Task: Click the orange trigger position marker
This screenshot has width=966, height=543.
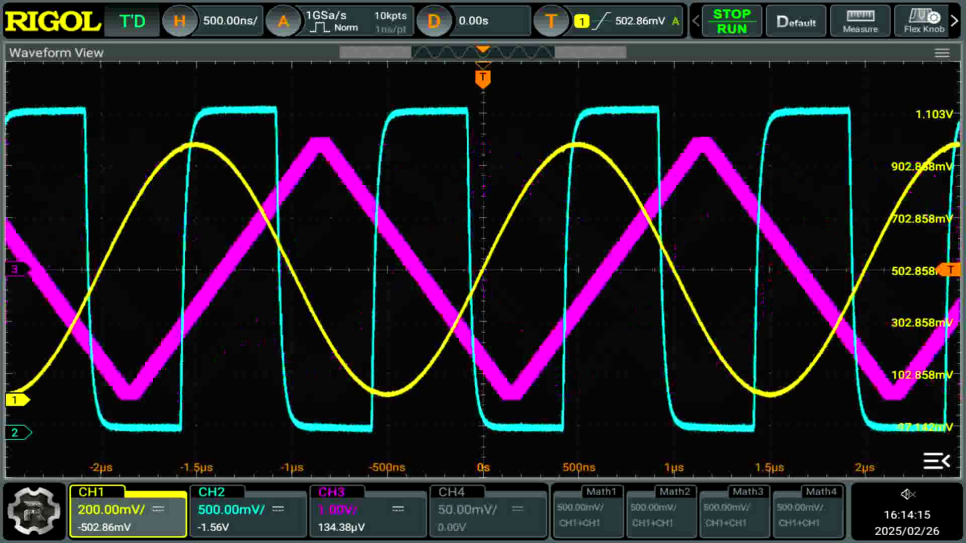Action: click(x=483, y=78)
